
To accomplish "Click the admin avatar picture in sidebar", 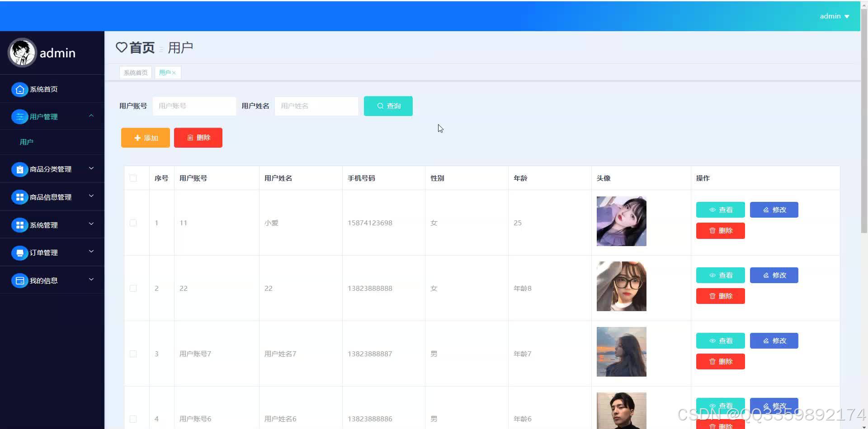I will [x=22, y=53].
